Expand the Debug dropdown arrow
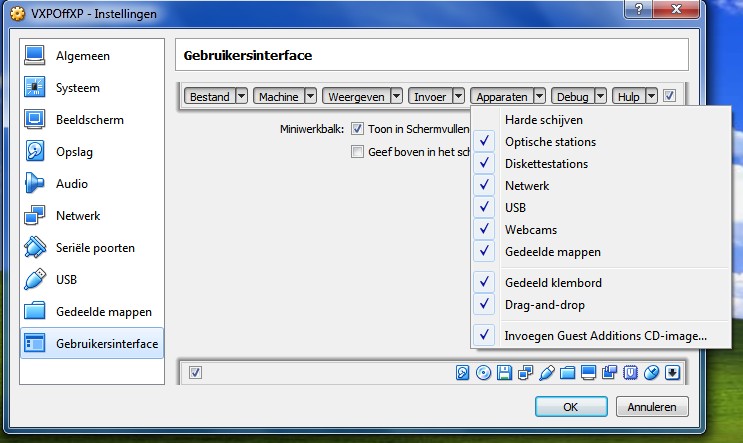The image size is (743, 443). 600,96
